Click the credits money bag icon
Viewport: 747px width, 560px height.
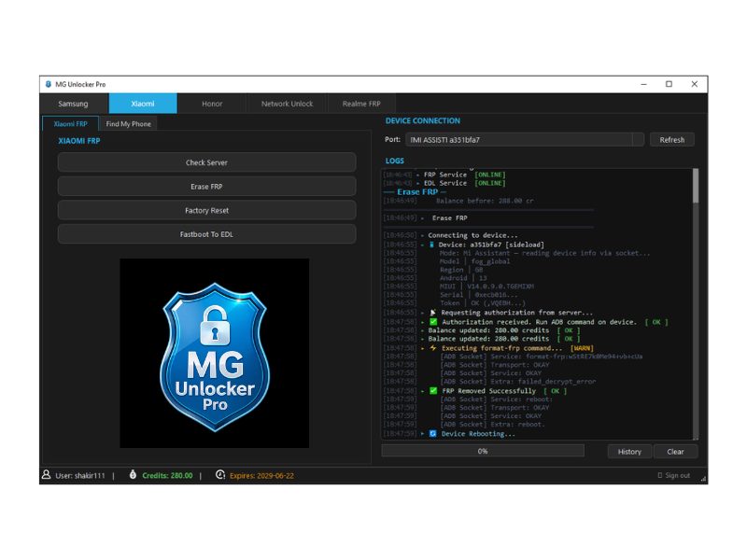[133, 475]
